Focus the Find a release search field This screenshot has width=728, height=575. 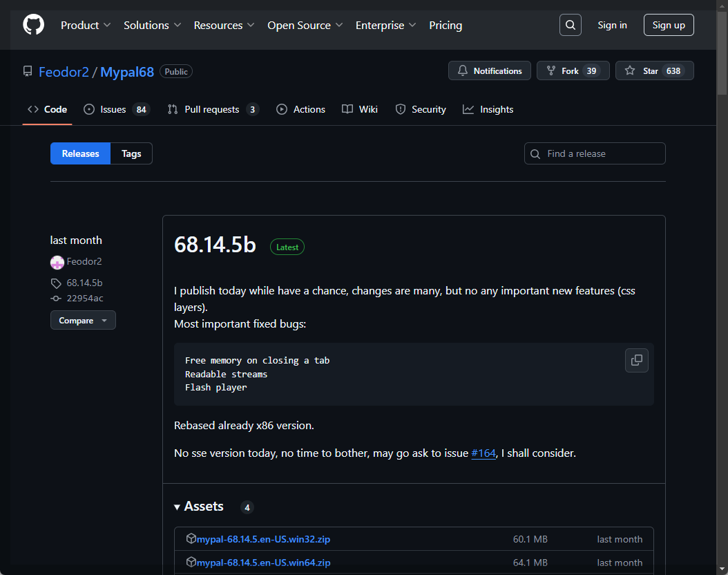pos(595,153)
